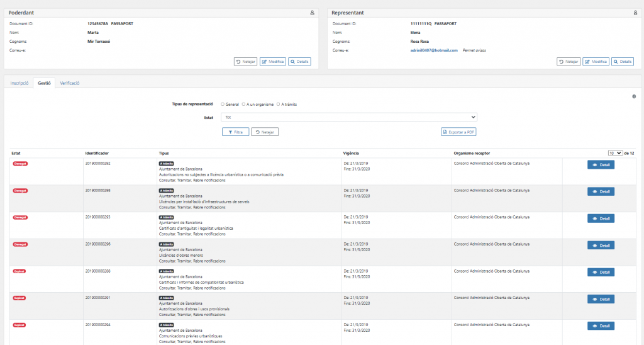The width and height of the screenshot is (644, 345).
Task: Change the rows-per-page selector of 10
Action: pyautogui.click(x=614, y=153)
